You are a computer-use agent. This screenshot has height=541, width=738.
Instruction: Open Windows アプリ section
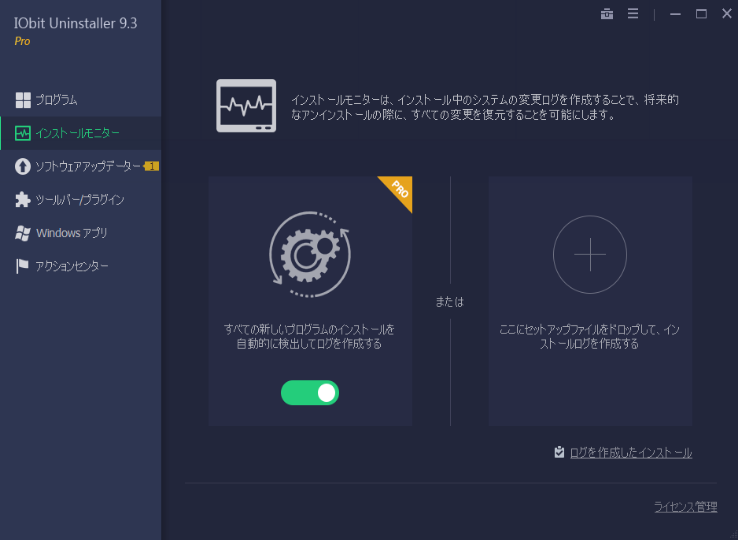(80, 233)
